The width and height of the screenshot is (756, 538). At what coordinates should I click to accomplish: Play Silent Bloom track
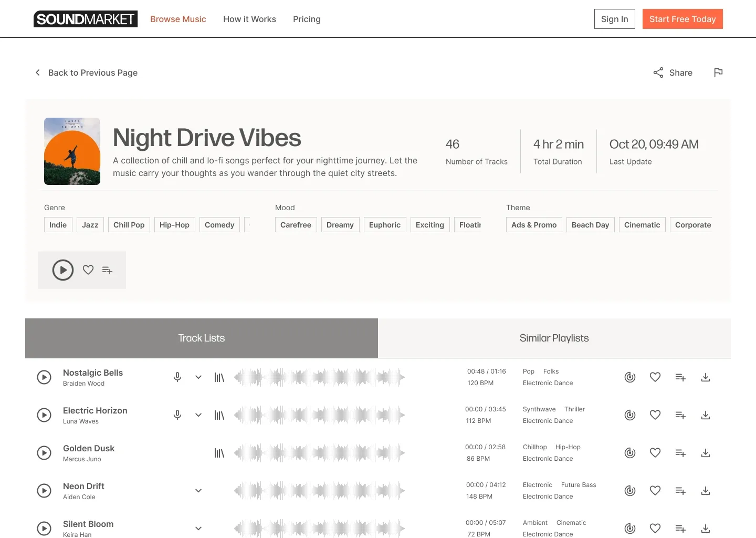[44, 529]
